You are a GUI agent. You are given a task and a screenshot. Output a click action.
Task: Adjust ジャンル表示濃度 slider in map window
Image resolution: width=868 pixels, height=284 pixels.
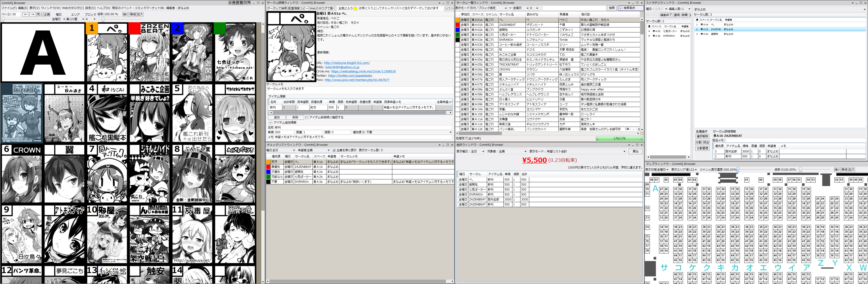[738, 170]
